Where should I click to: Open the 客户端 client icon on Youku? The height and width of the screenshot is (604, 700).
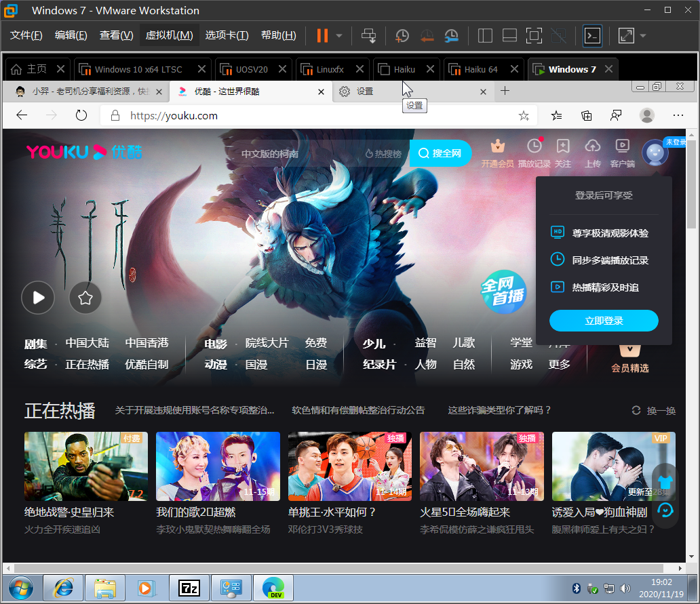click(x=622, y=148)
